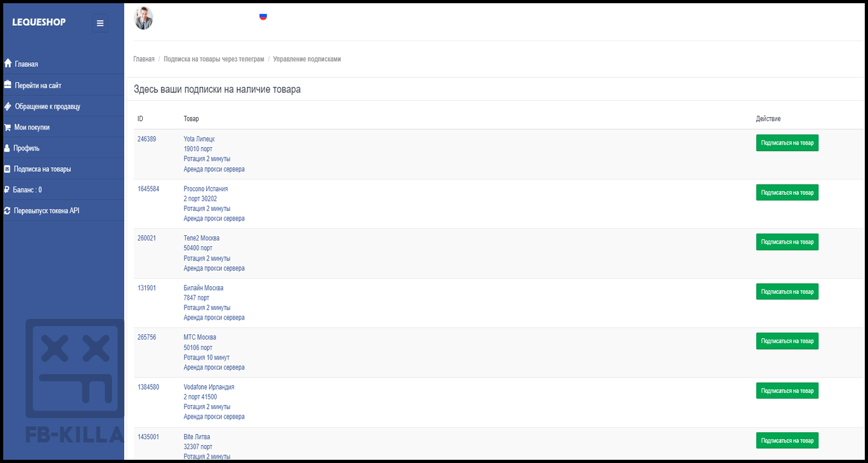Screen dimensions: 868x463
Task: Subscribe to the Yota Липецк product
Action: 786,143
